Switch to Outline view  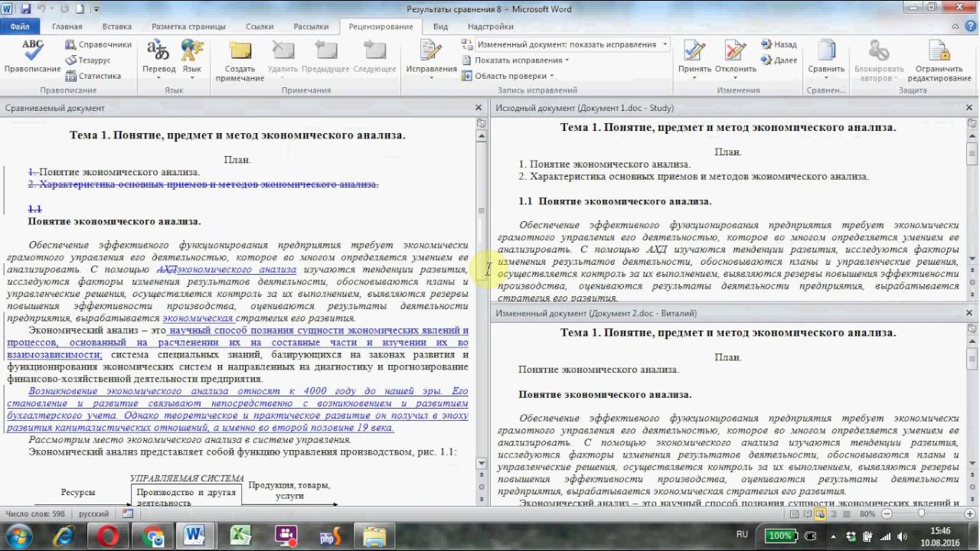833,514
